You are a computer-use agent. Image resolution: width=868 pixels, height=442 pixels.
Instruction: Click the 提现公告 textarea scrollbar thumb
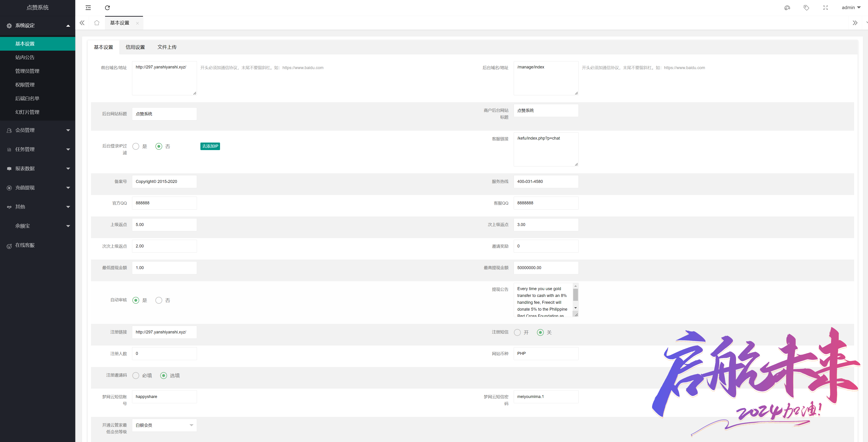pos(575,295)
